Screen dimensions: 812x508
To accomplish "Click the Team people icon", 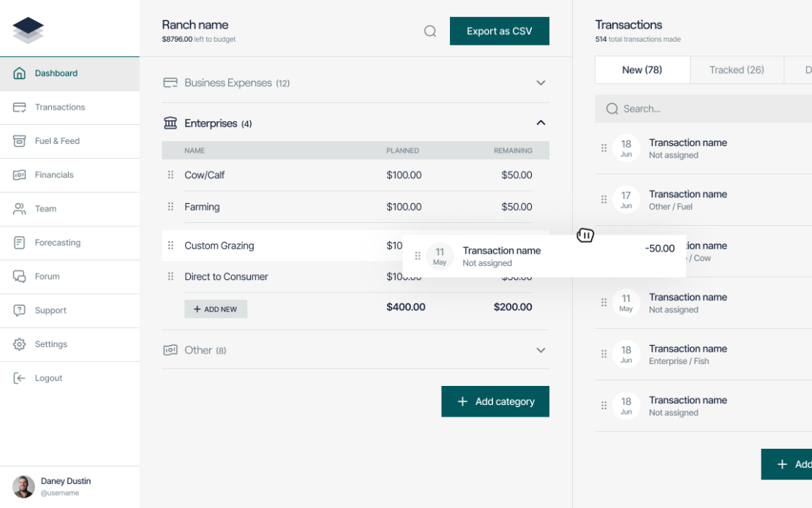I will pyautogui.click(x=19, y=209).
